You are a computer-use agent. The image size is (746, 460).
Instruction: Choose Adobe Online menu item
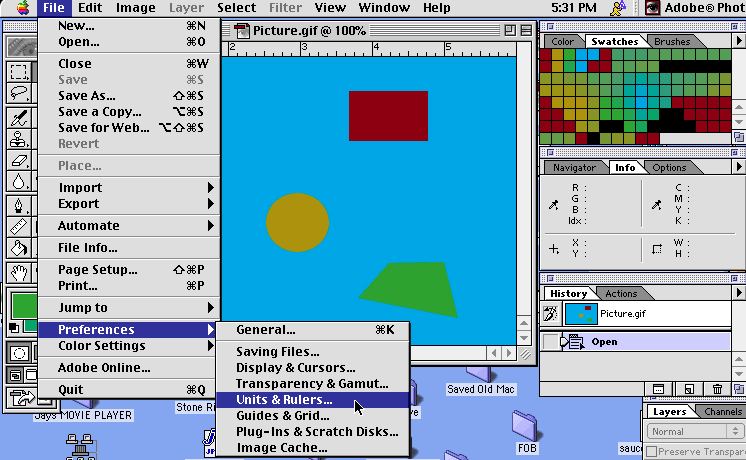[x=128, y=368]
